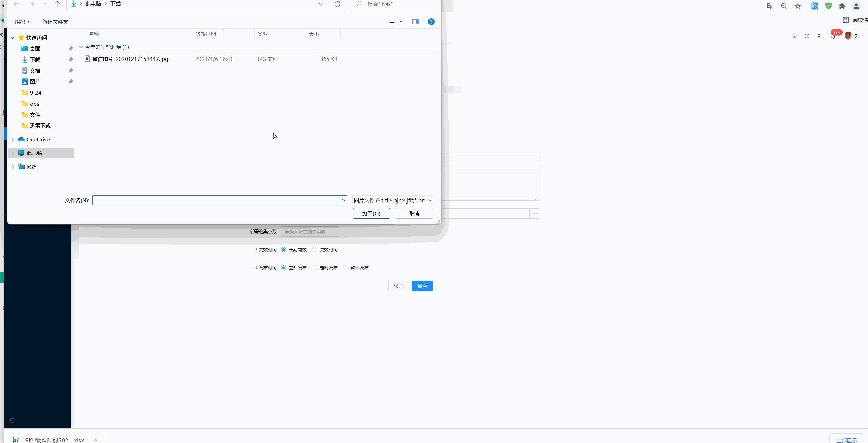Expand the OneDrive tree node

13,139
